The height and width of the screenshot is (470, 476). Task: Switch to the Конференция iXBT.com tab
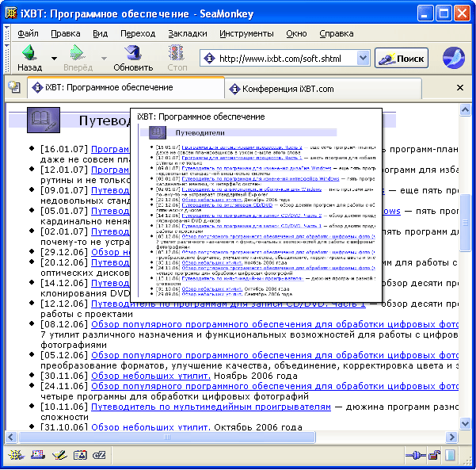(x=323, y=89)
